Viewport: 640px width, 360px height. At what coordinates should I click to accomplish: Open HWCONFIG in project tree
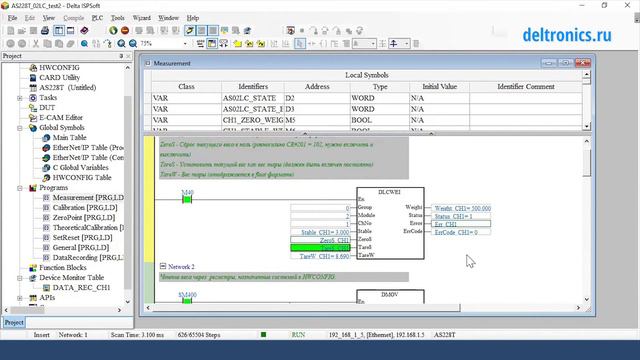59,67
